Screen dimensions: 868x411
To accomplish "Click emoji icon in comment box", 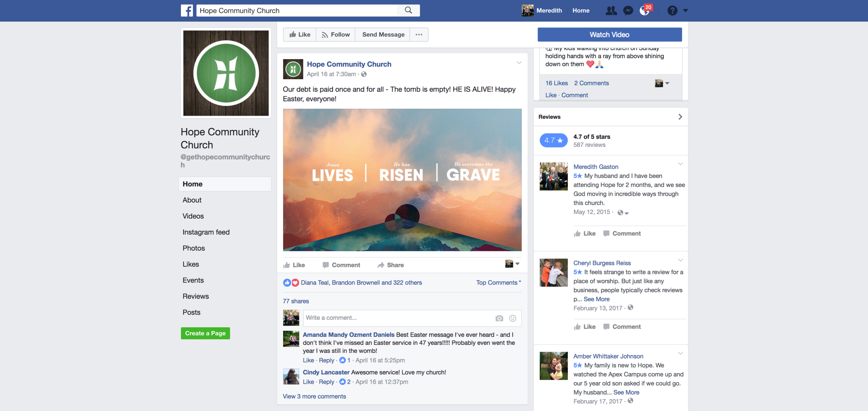I will (x=512, y=318).
